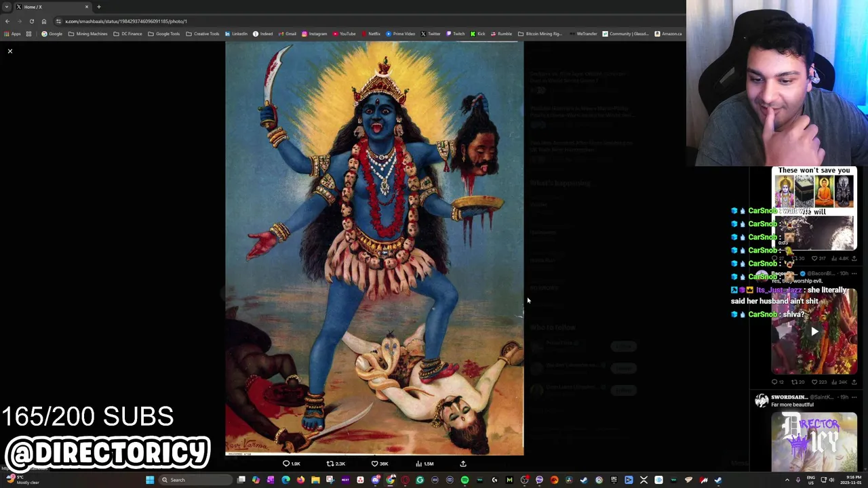Open the Community Glassdoor bookmark

tap(626, 34)
